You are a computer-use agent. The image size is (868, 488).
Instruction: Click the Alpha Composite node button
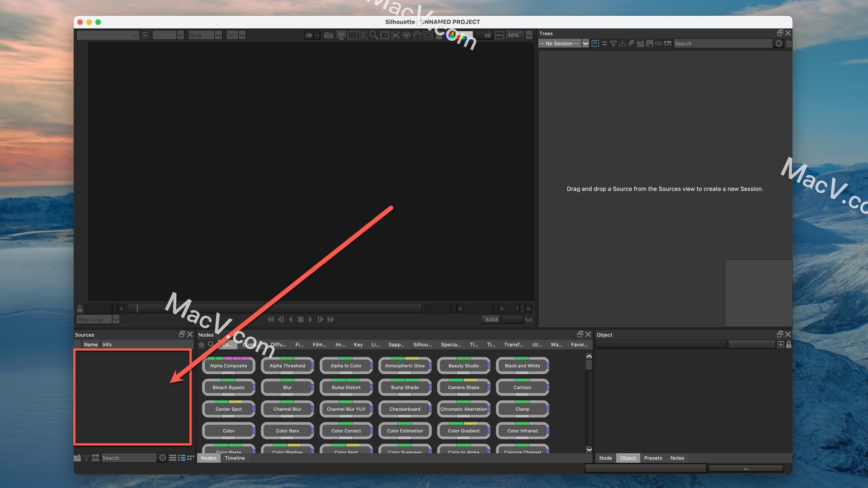click(228, 365)
